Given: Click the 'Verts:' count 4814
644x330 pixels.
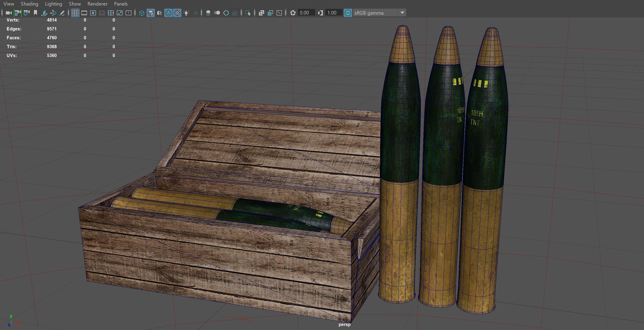Looking at the screenshot, I should click(x=52, y=20).
